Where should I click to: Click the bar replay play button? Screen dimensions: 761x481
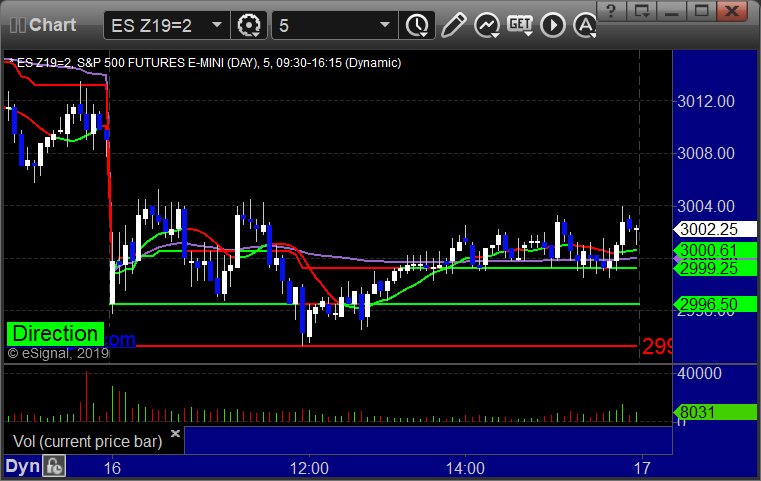click(x=553, y=25)
